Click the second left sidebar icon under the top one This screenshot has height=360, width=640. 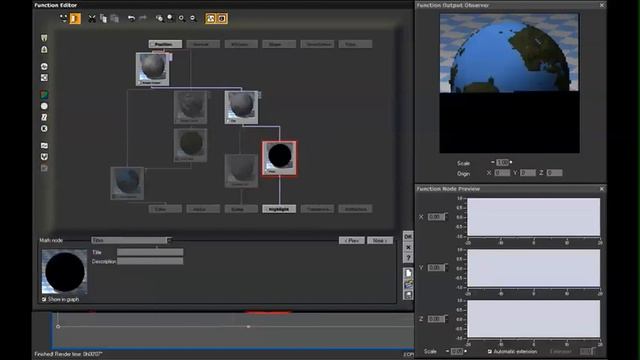pos(44,49)
